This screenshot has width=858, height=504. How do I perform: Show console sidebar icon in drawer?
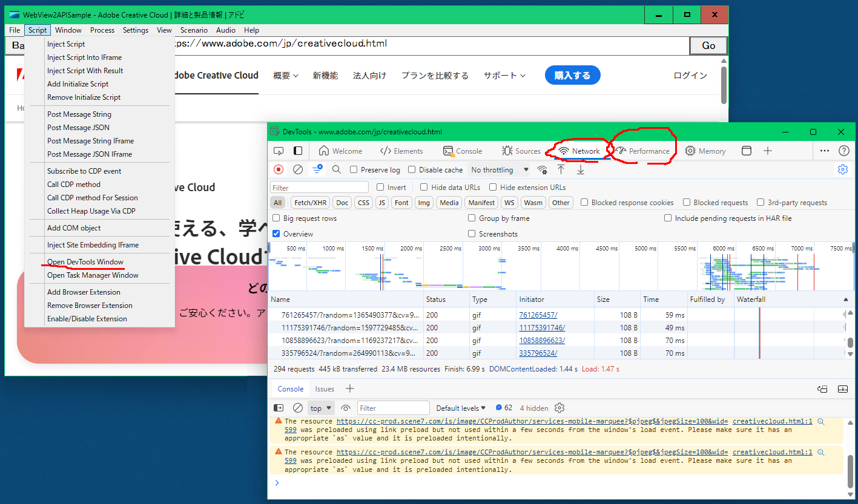(279, 408)
